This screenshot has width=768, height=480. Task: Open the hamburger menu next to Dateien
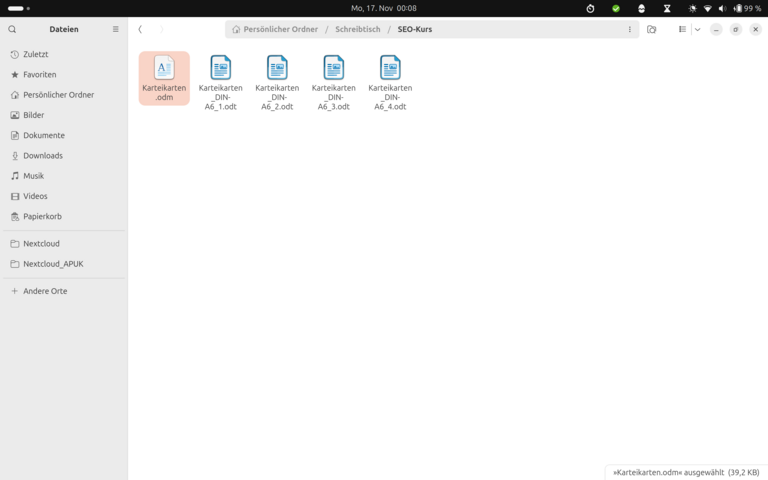tap(115, 29)
